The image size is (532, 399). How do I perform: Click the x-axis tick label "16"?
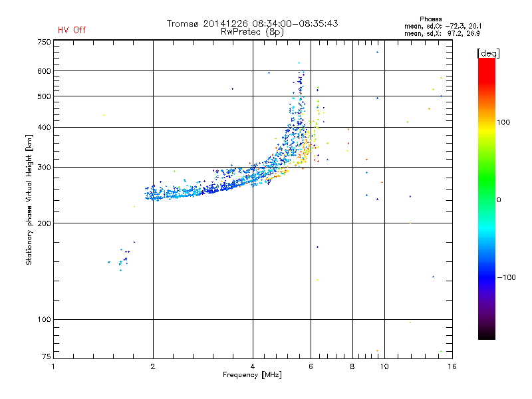pyautogui.click(x=452, y=366)
